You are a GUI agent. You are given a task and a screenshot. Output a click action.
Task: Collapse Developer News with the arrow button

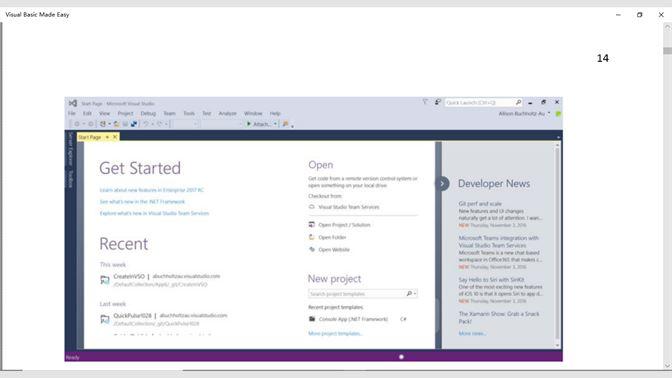tap(442, 183)
